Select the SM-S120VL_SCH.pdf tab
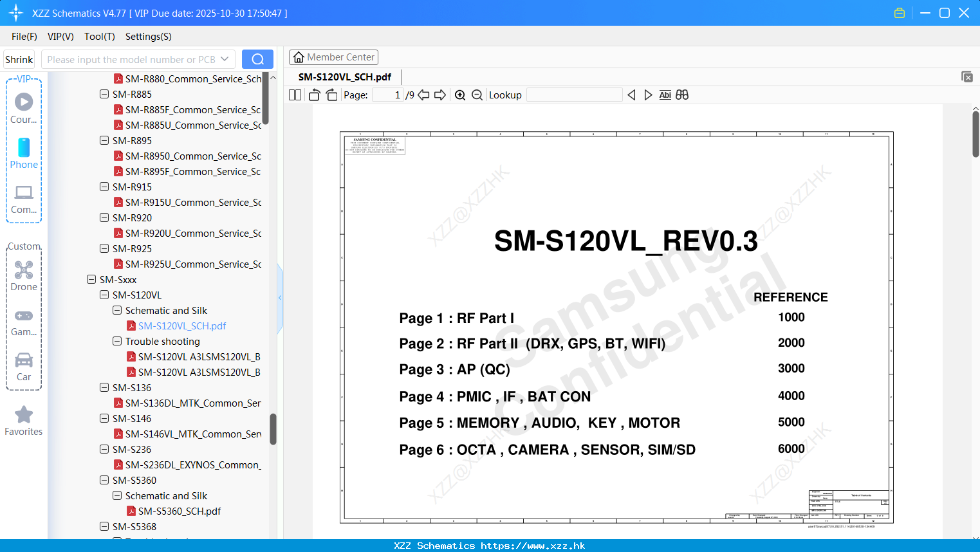 point(345,77)
